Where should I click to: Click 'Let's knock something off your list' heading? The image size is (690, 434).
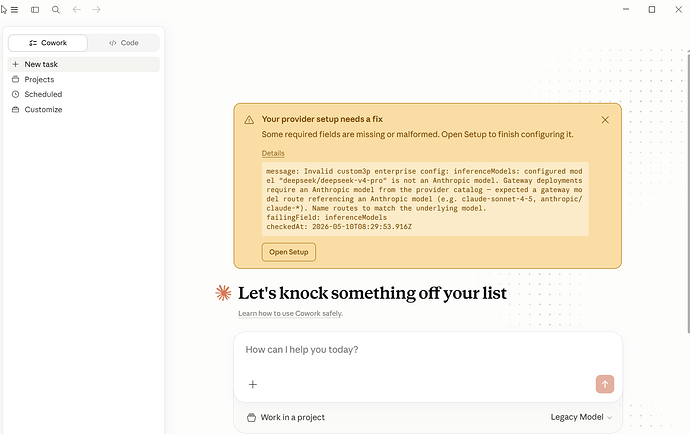(372, 293)
